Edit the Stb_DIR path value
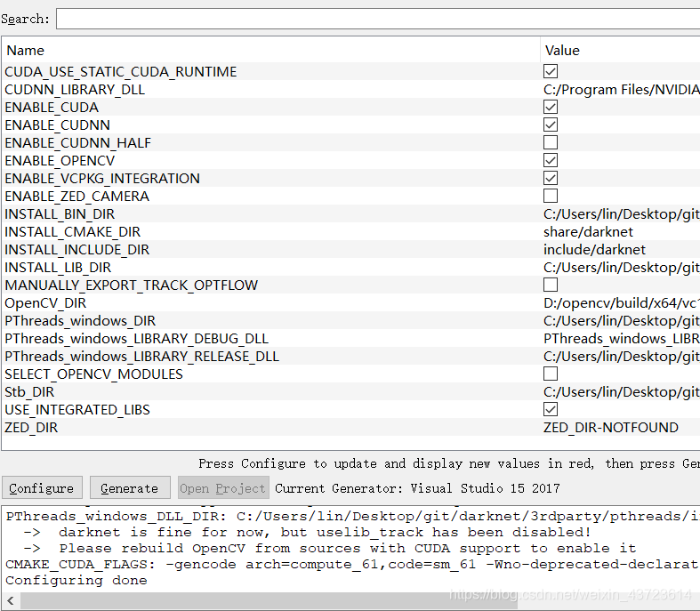 622,392
